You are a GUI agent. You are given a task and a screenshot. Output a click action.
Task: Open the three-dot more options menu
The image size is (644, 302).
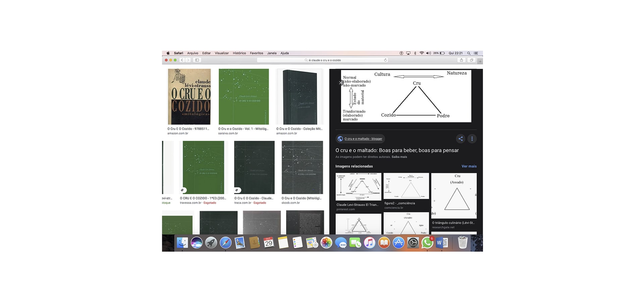pyautogui.click(x=472, y=139)
